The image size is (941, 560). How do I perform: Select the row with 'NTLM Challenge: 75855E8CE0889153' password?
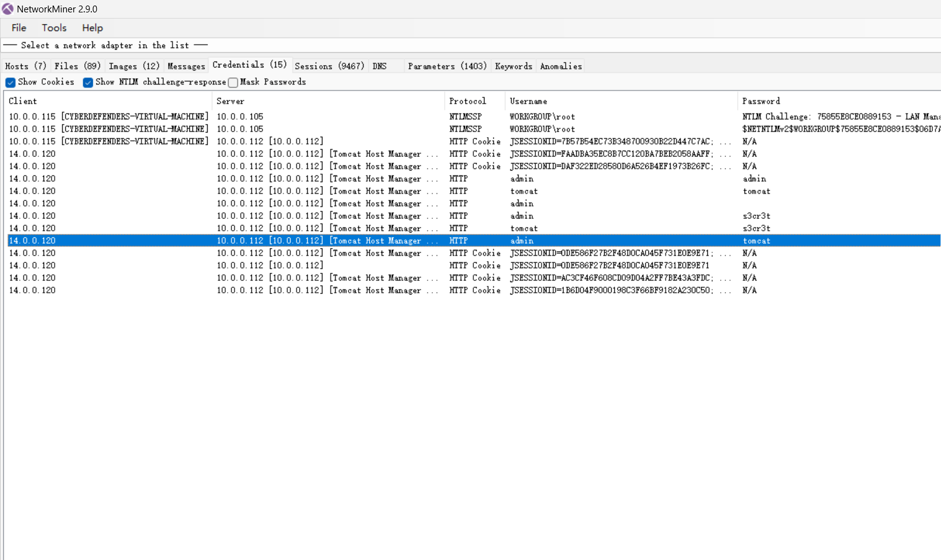474,117
